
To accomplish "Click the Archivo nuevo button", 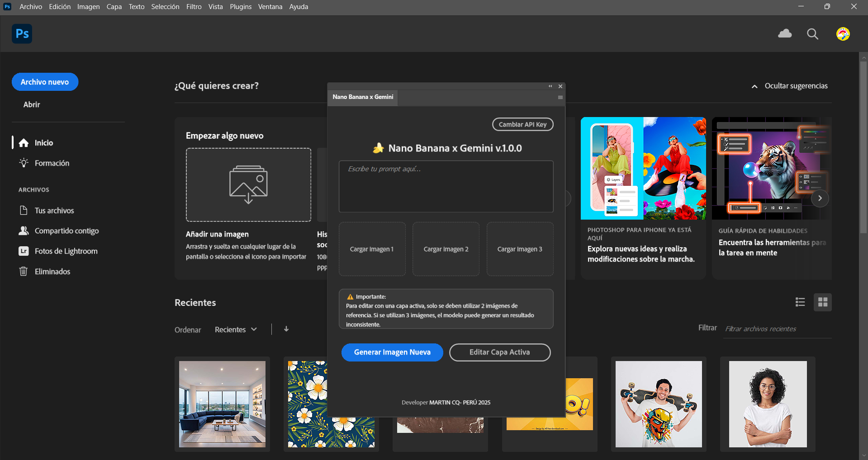I will [x=45, y=82].
